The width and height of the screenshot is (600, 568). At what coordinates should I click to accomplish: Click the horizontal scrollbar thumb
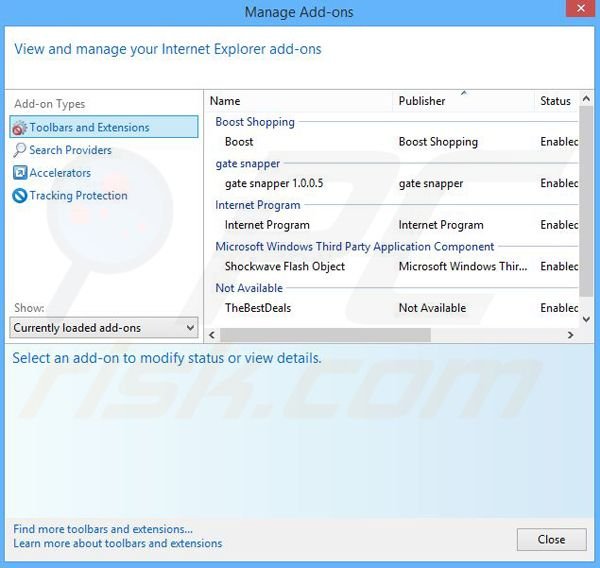(x=325, y=335)
